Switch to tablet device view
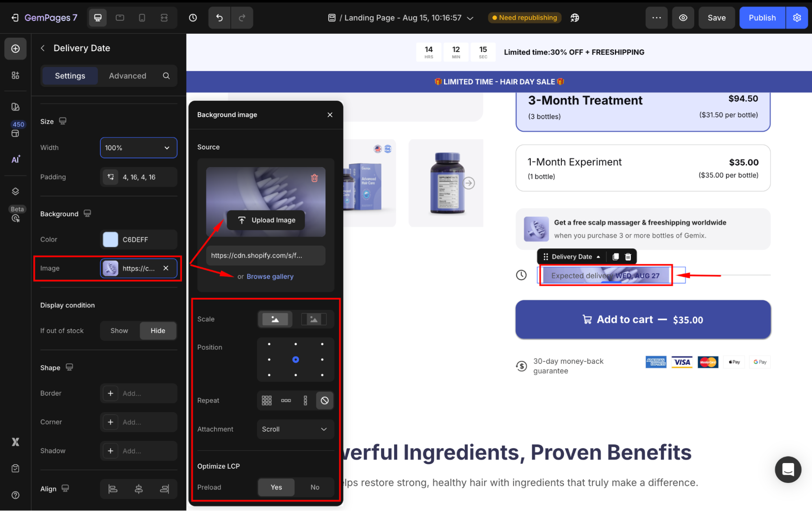 (120, 18)
